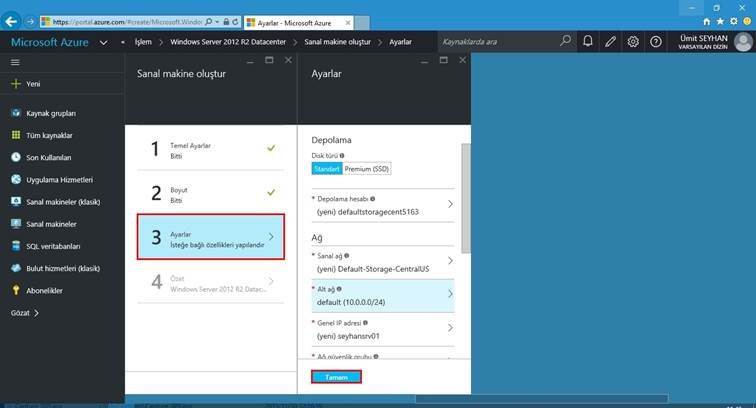Open the browser tools gear icon
The width and height of the screenshot is (756, 408).
pos(733,22)
